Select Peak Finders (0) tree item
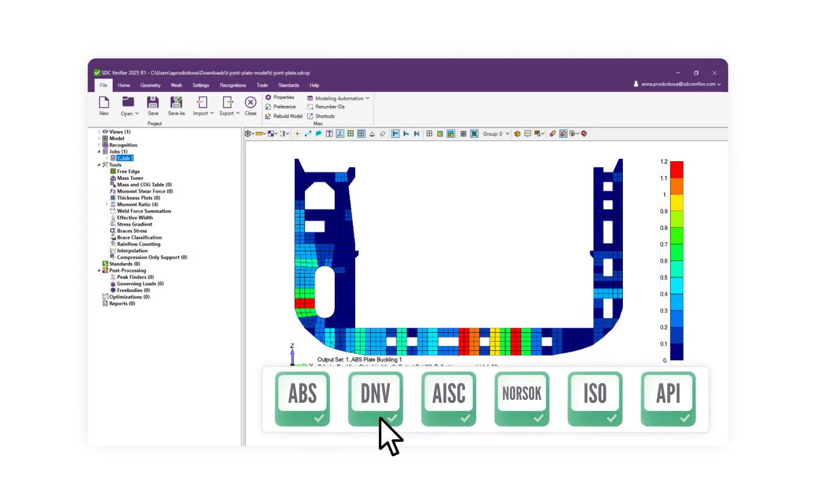The width and height of the screenshot is (815, 504). point(132,278)
